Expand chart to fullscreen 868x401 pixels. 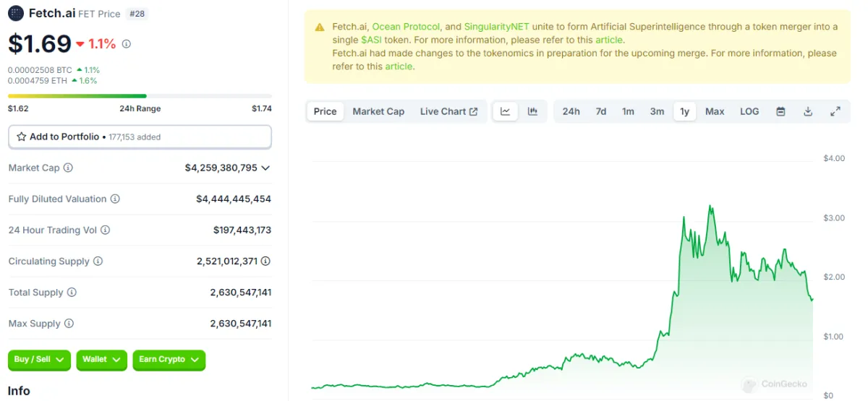(835, 111)
